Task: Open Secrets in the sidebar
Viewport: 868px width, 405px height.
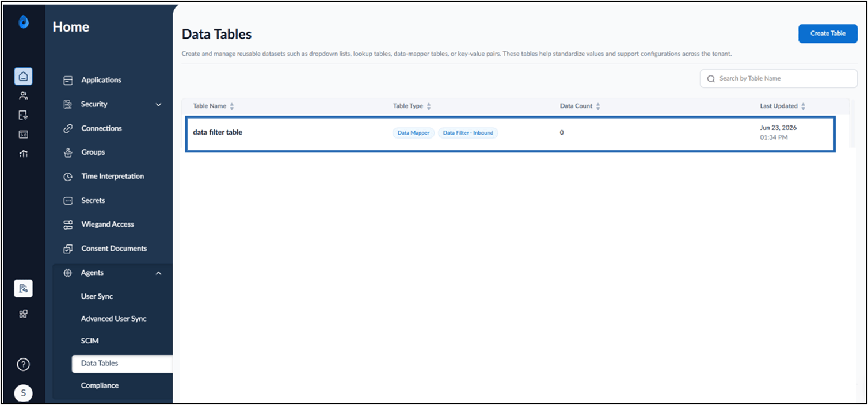Action: (x=93, y=201)
